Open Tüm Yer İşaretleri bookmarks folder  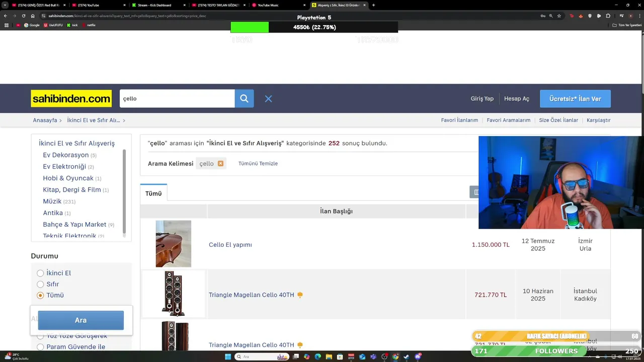pyautogui.click(x=627, y=25)
